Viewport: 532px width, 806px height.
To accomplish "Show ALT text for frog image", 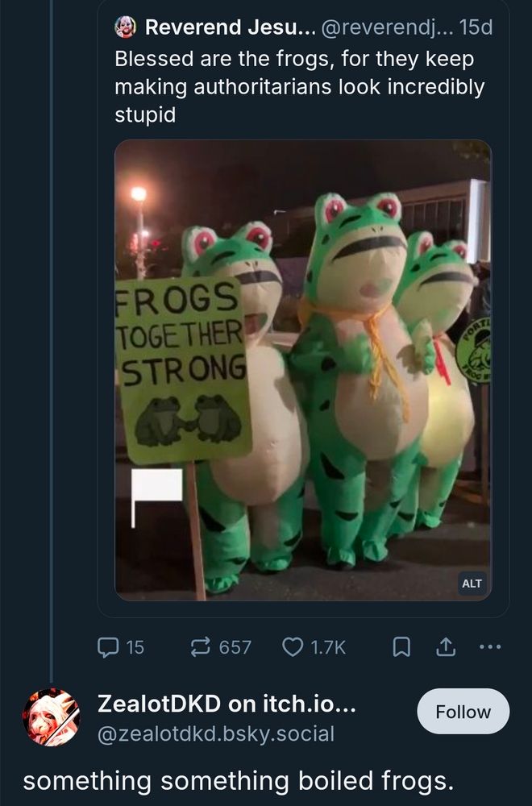I will (472, 584).
